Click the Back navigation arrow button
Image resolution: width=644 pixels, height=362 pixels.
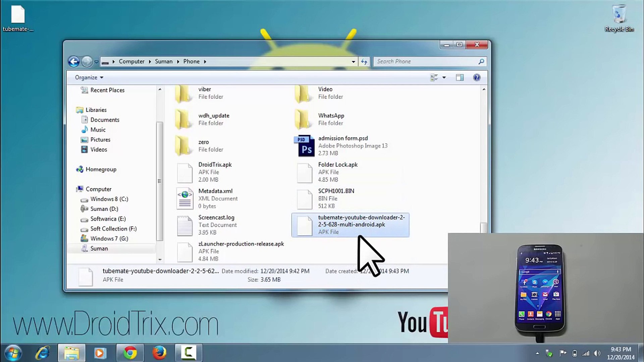[74, 62]
